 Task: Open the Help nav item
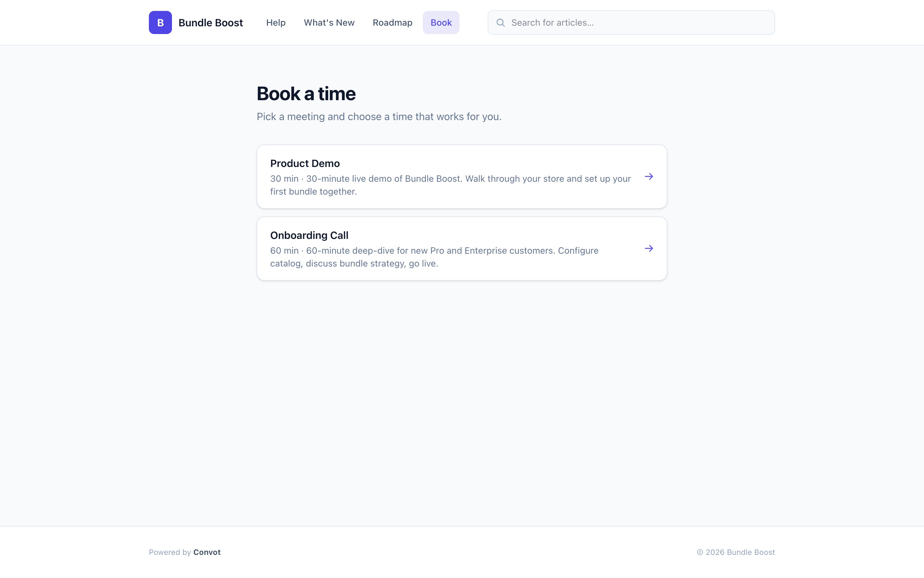click(x=276, y=22)
